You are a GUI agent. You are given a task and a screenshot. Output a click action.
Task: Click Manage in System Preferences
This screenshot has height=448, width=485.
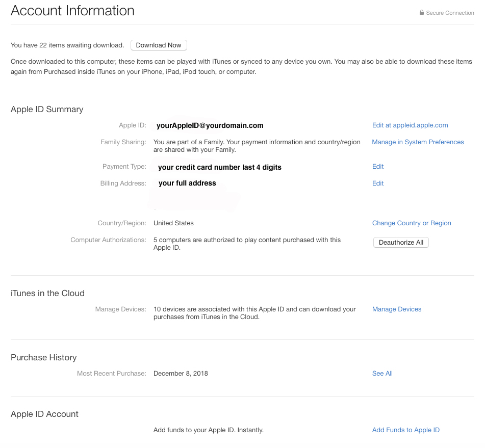tap(418, 142)
